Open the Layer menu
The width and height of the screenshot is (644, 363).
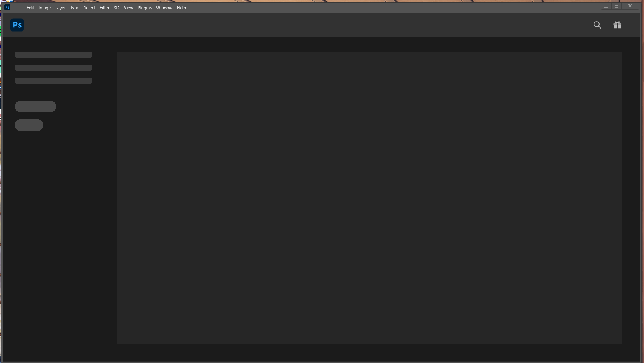click(x=60, y=7)
